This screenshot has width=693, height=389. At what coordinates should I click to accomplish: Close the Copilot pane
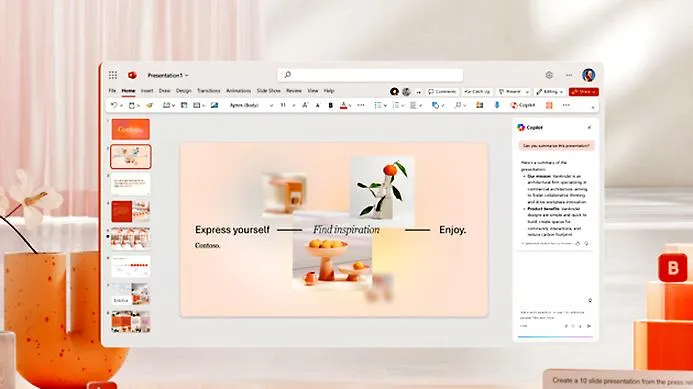click(x=589, y=127)
